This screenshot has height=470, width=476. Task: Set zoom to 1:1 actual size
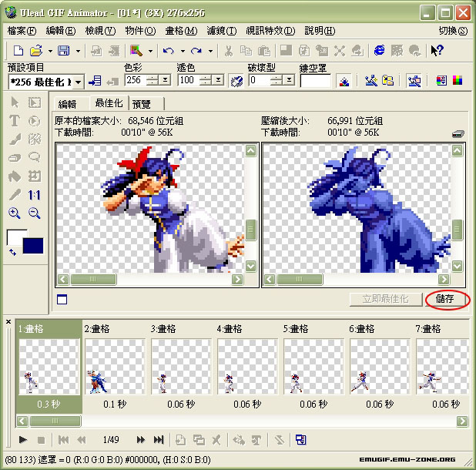pos(34,195)
